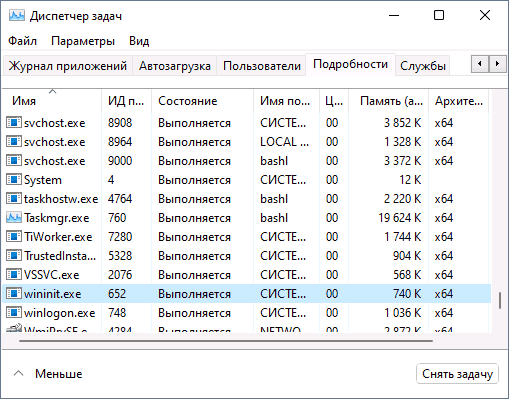The image size is (509, 399).
Task: Click the Снять задачу button
Action: tap(457, 374)
